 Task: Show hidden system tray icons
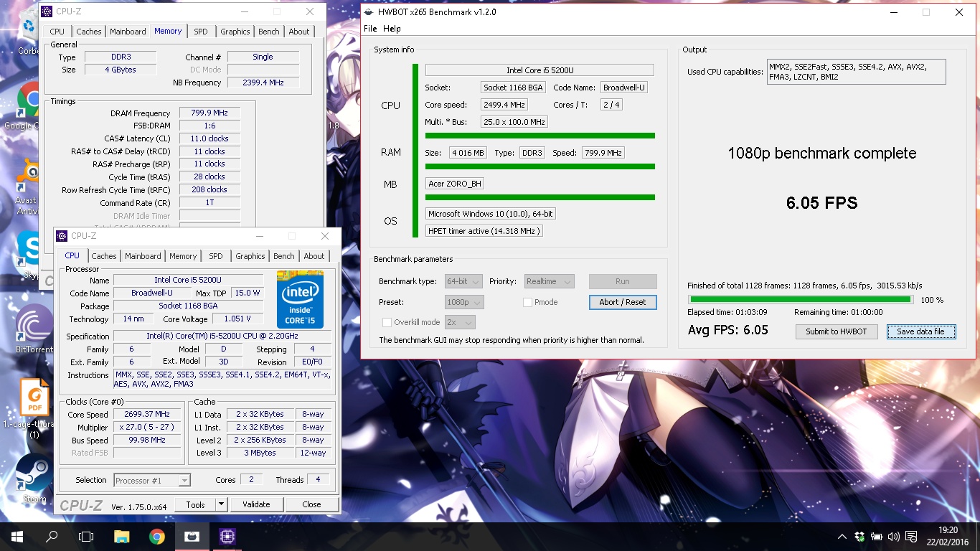click(842, 537)
